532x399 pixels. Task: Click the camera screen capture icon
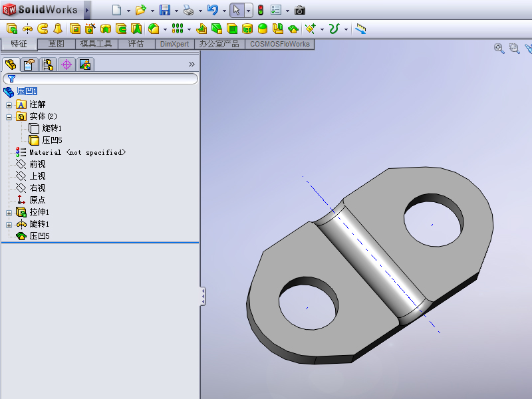300,11
